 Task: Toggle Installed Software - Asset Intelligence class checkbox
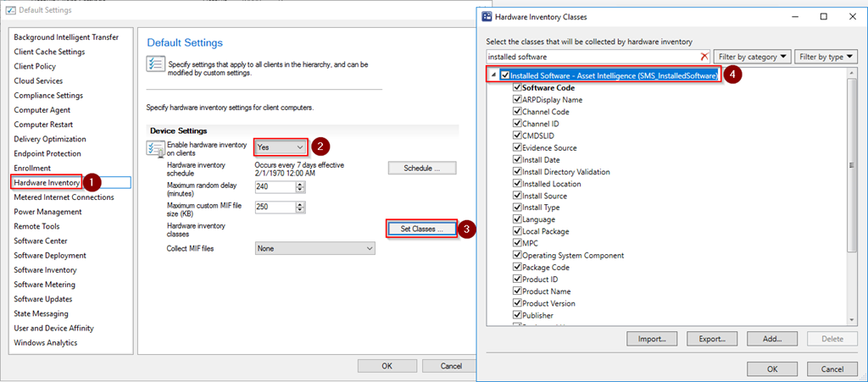pyautogui.click(x=505, y=75)
